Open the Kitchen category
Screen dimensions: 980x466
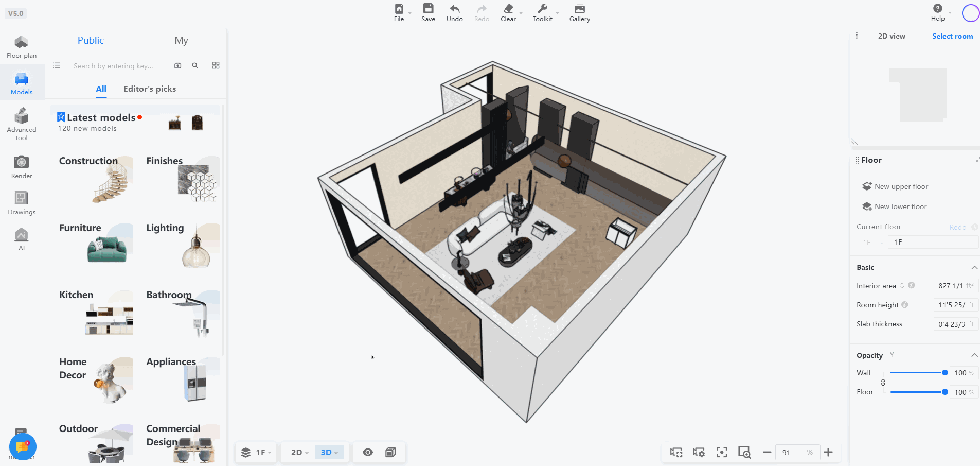click(x=95, y=313)
